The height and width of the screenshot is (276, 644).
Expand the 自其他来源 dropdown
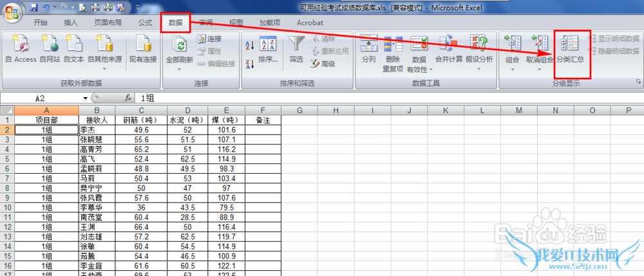pos(104,68)
